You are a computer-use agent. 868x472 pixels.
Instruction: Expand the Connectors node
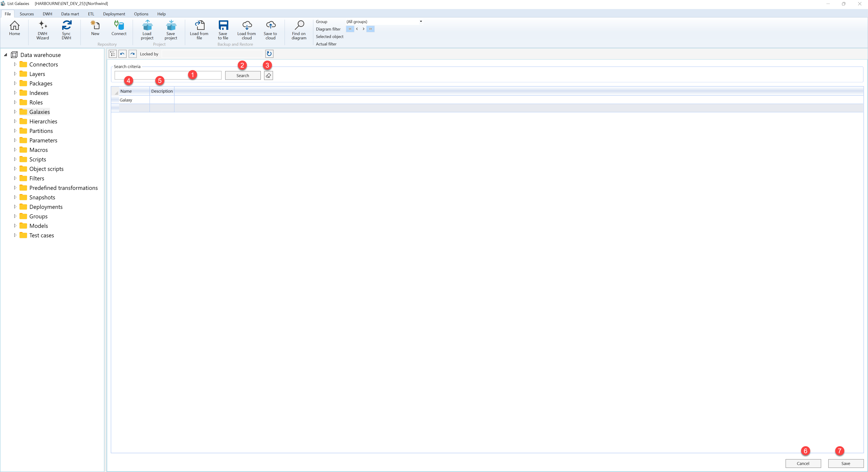[15, 64]
